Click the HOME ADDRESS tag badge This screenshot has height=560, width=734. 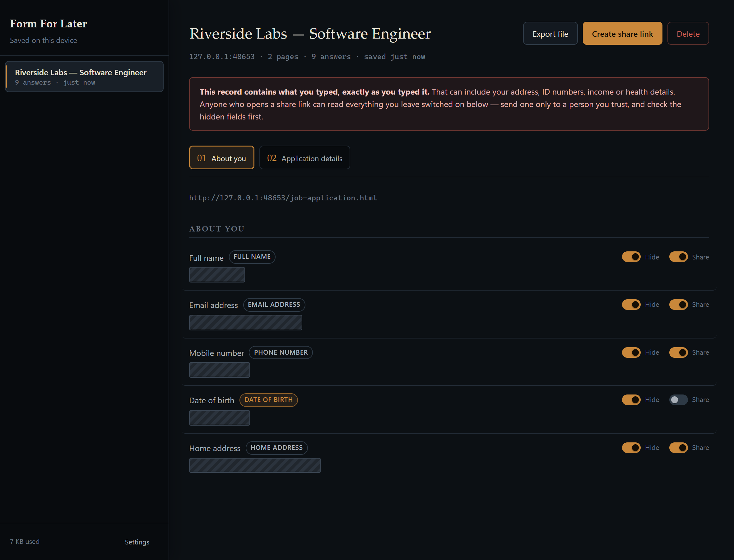[276, 448]
